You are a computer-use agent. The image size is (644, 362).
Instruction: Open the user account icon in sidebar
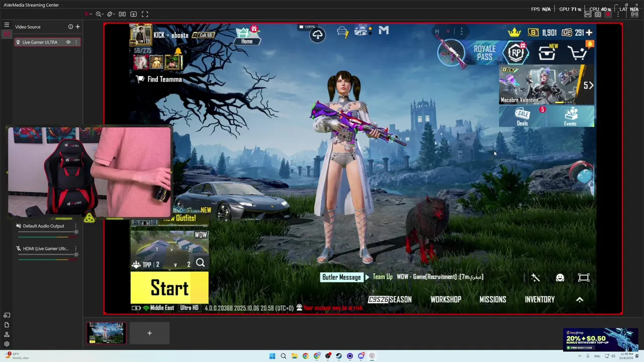point(7,334)
